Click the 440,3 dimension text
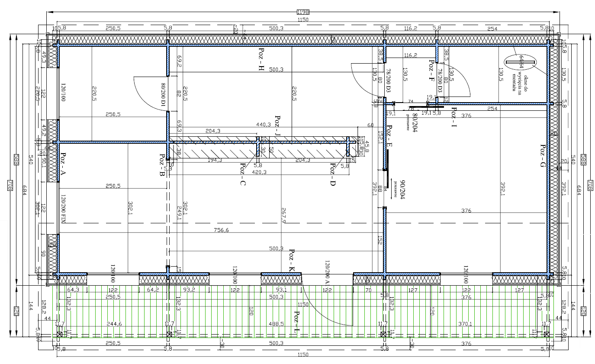 pyautogui.click(x=263, y=125)
